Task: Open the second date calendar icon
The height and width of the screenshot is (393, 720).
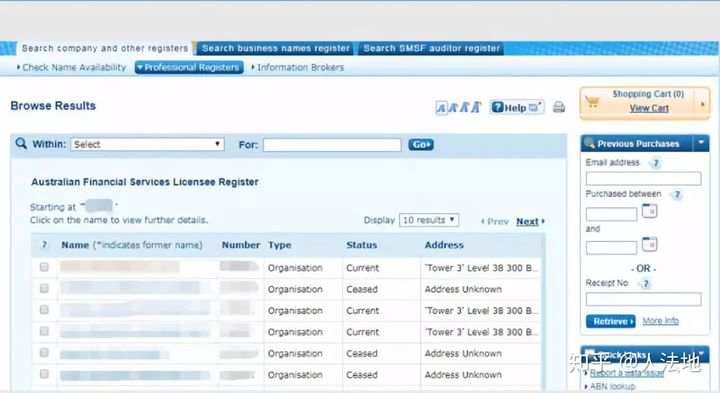Action: click(649, 244)
